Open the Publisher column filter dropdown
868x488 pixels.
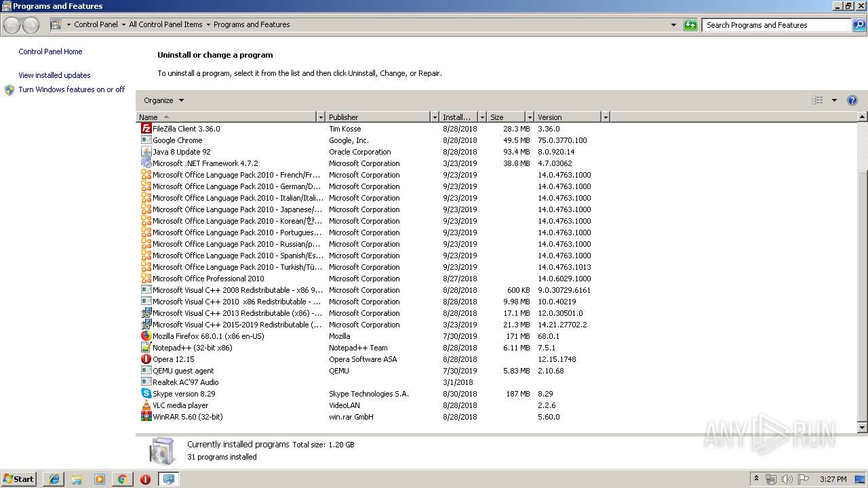[x=435, y=117]
